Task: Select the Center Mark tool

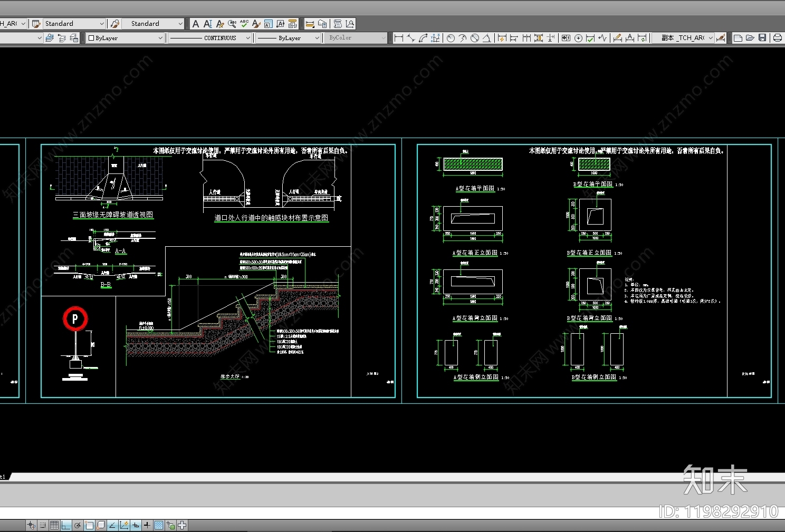Action: click(x=578, y=38)
